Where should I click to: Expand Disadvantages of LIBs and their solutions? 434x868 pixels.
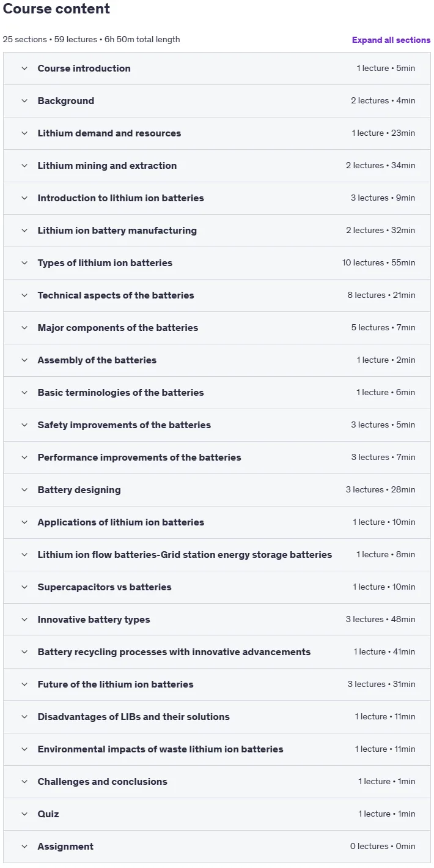click(x=217, y=717)
